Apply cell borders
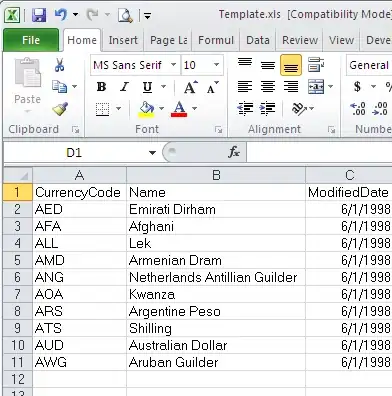This screenshot has height=396, width=392. click(x=102, y=109)
